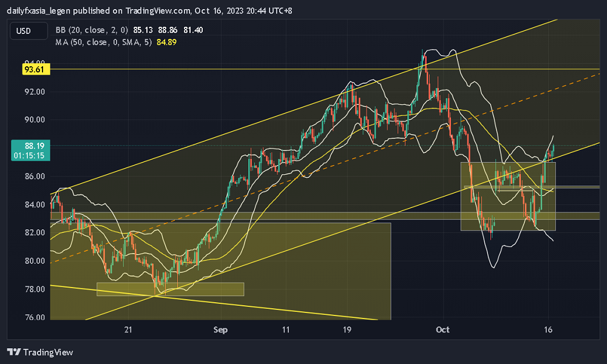
Task: Click the TradingView logo in bottom corner
Action: 40,352
